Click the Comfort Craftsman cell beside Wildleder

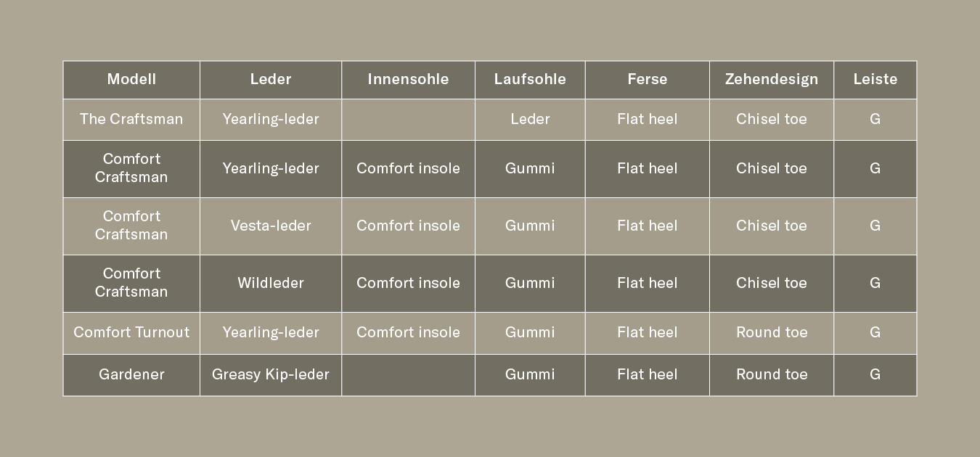[x=131, y=283]
